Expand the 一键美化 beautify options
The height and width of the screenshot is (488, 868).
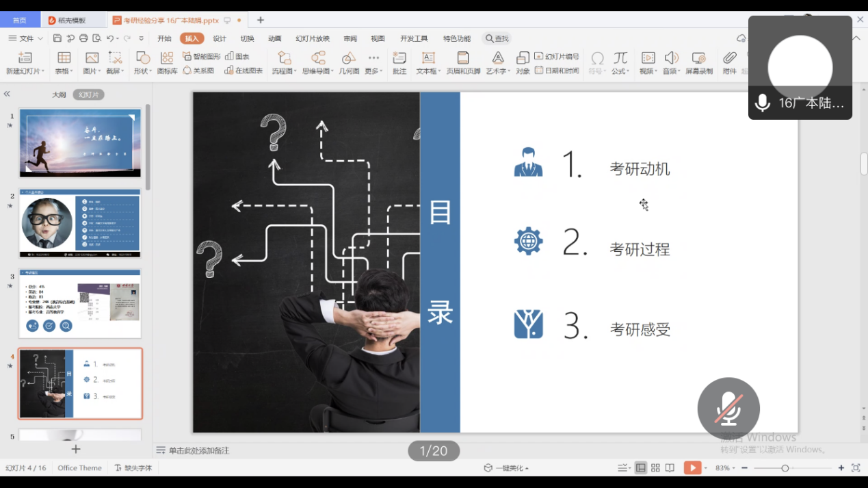click(x=507, y=468)
